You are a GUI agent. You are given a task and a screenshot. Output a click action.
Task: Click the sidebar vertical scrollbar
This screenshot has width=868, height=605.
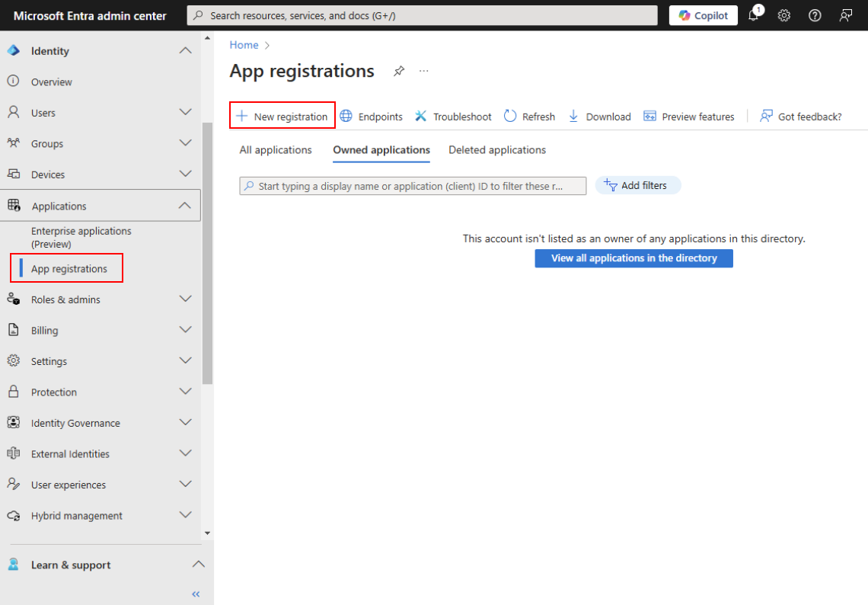pos(207,251)
